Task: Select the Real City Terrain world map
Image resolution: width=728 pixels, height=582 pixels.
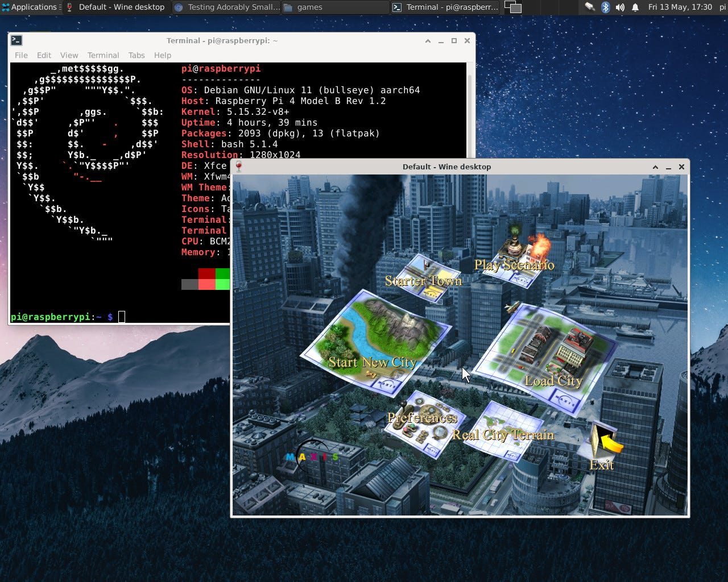Action: 503,430
